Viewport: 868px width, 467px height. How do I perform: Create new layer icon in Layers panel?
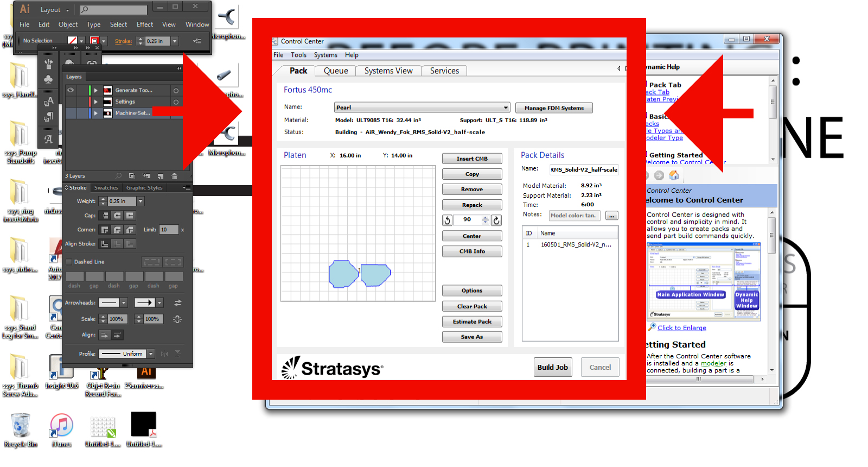[160, 176]
